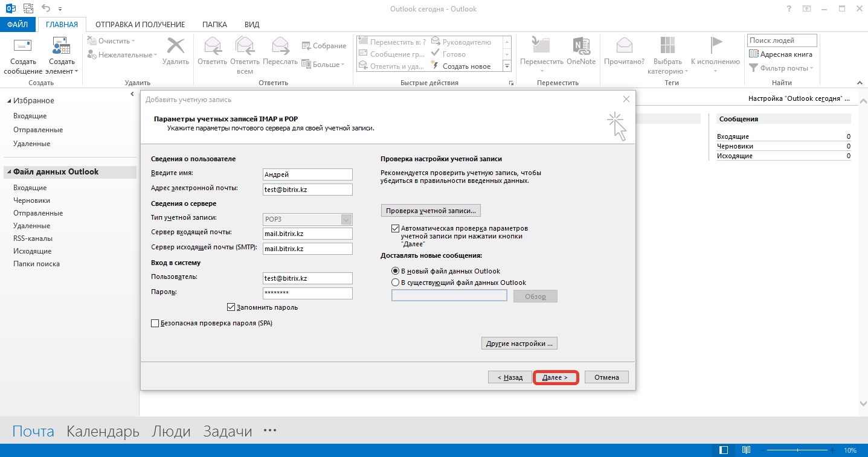This screenshot has width=868, height=457.
Task: Select 'В существующий файл данных Outlook' radio
Action: click(396, 283)
